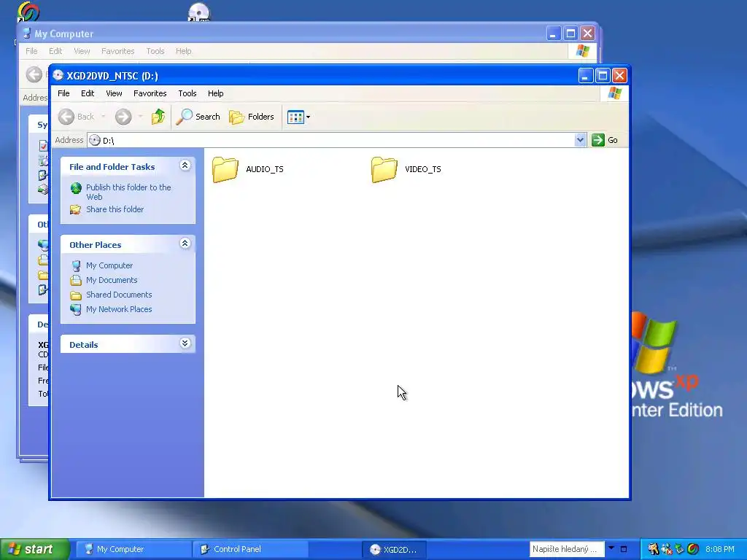This screenshot has height=560, width=747.
Task: Open My Network Places link
Action: [119, 309]
